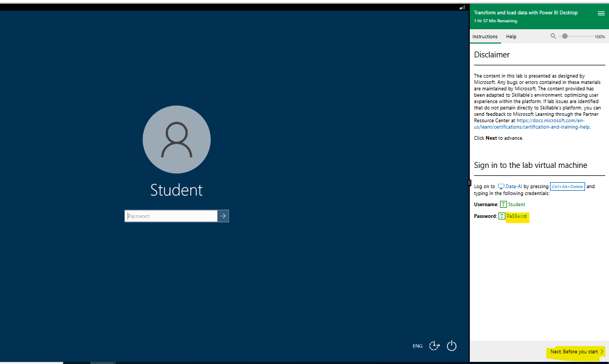The image size is (609, 364).
Task: Switch to the Help tab
Action: coord(511,37)
